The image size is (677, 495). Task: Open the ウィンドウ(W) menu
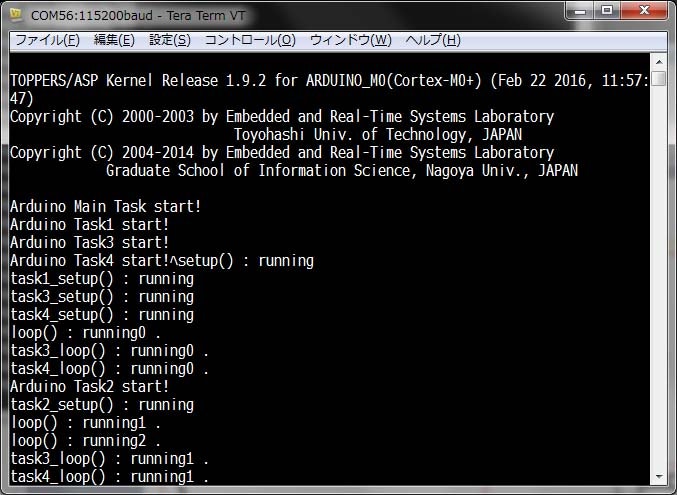tap(351, 40)
